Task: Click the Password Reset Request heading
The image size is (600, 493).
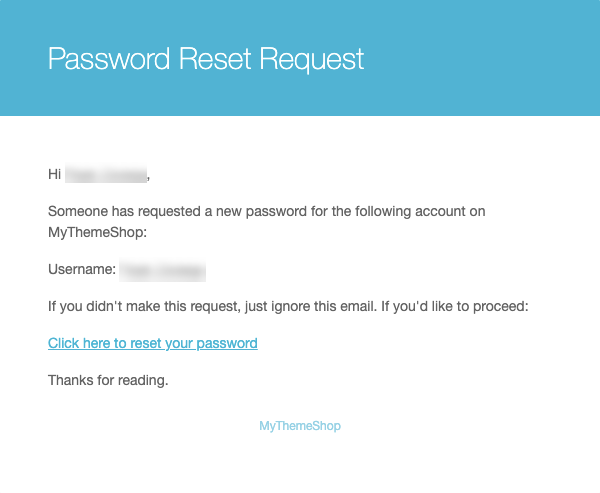Action: pyautogui.click(x=206, y=59)
